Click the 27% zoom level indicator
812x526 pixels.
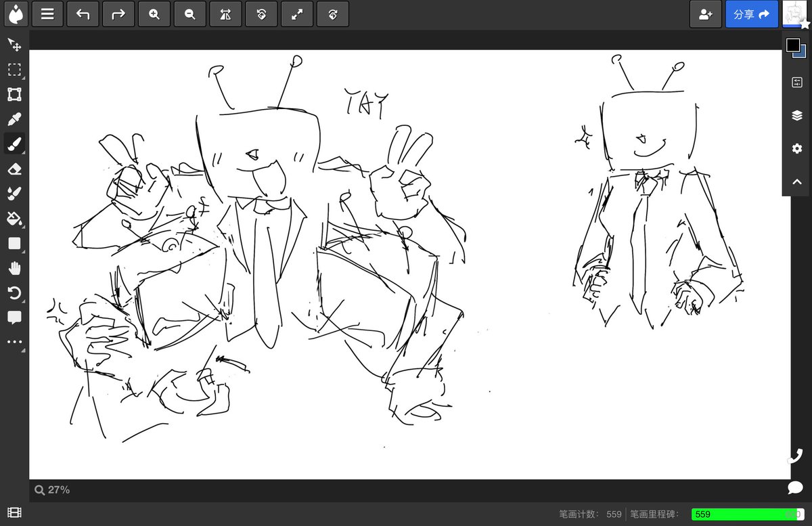[x=52, y=489]
